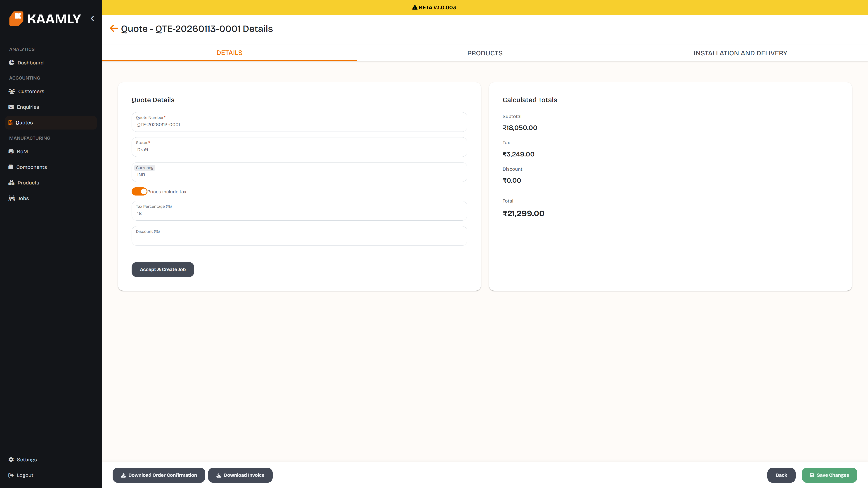The height and width of the screenshot is (488, 868).
Task: Select the Customers section icon
Action: coord(12,91)
